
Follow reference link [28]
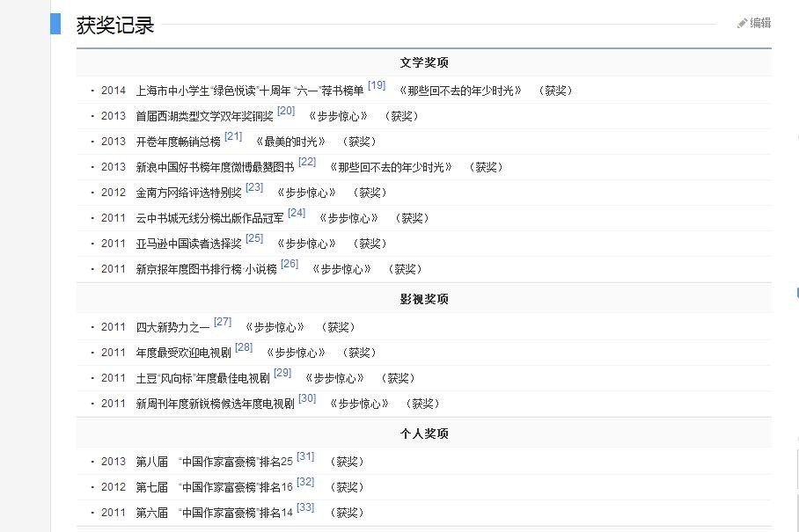[244, 347]
